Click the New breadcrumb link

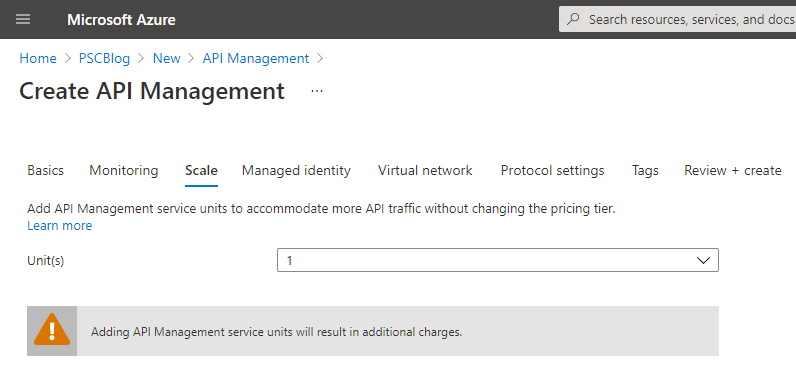click(x=167, y=58)
